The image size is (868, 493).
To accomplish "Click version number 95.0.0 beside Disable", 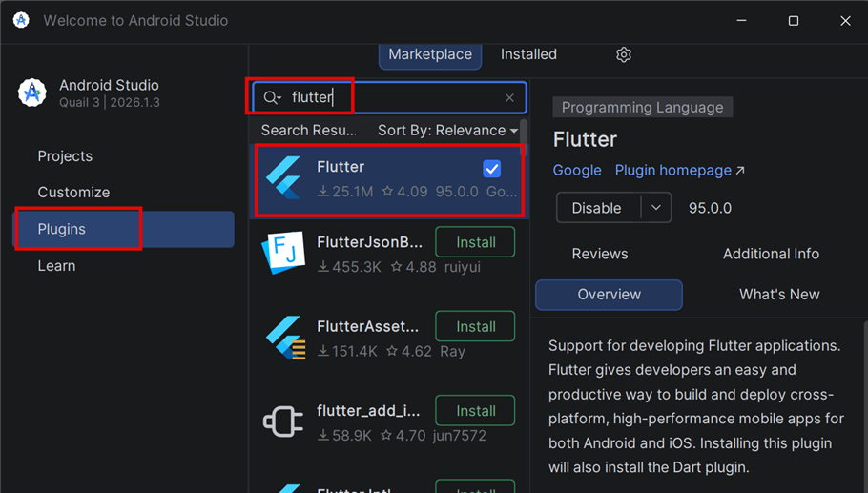I will pyautogui.click(x=710, y=208).
